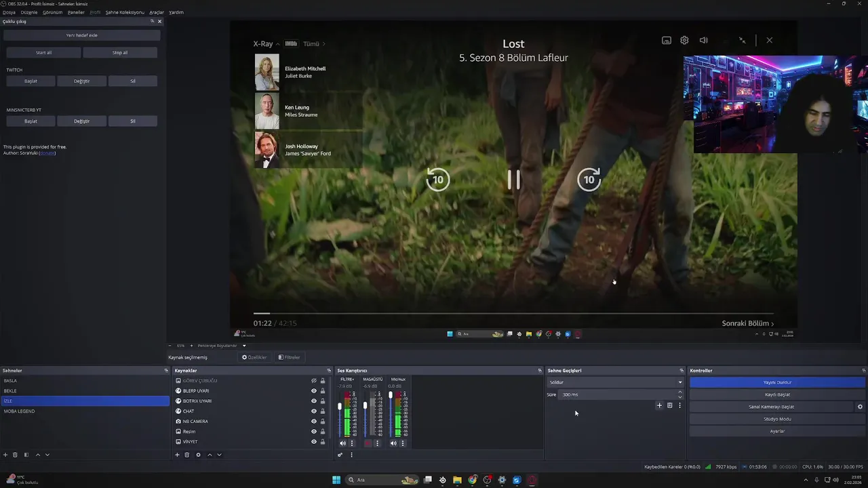This screenshot has width=868, height=488.
Task: Add a scene transition with plus
Action: [659, 405]
